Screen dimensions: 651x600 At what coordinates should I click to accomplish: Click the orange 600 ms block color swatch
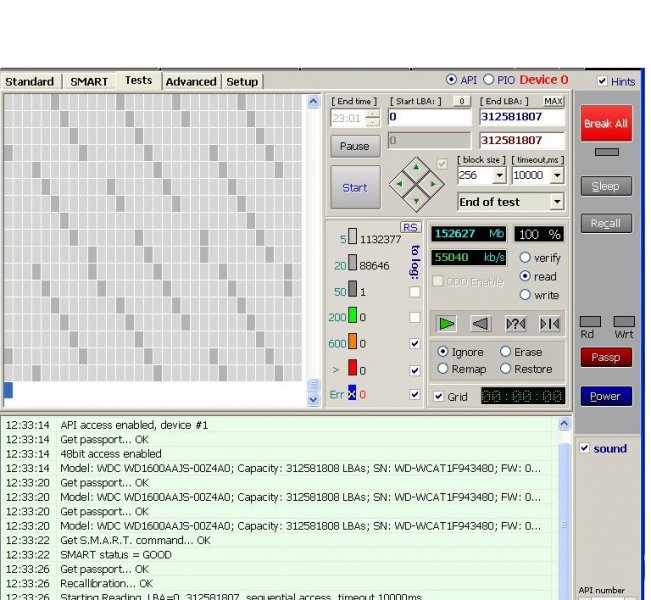click(352, 343)
